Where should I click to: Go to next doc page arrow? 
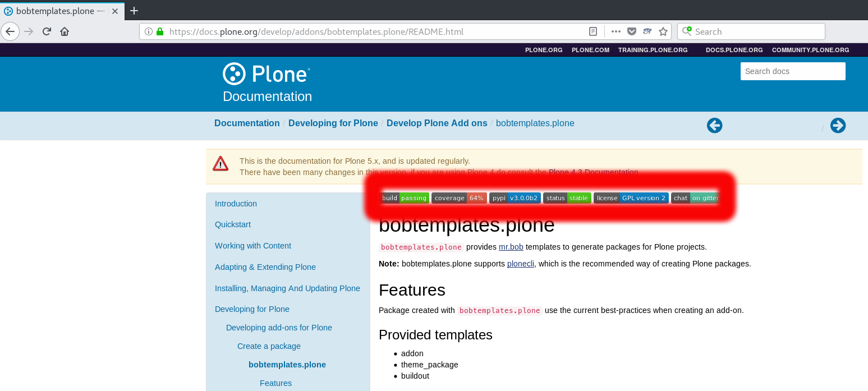click(838, 126)
